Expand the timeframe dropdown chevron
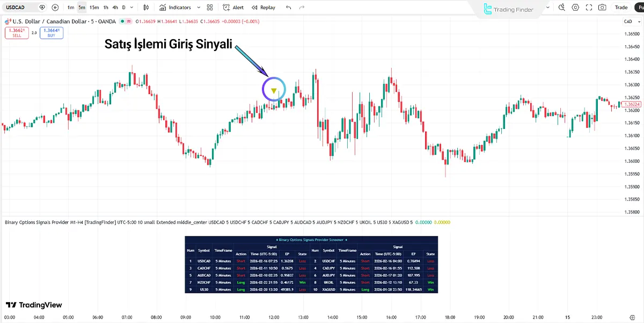Image resolution: width=644 pixels, height=323 pixels. tap(131, 7)
